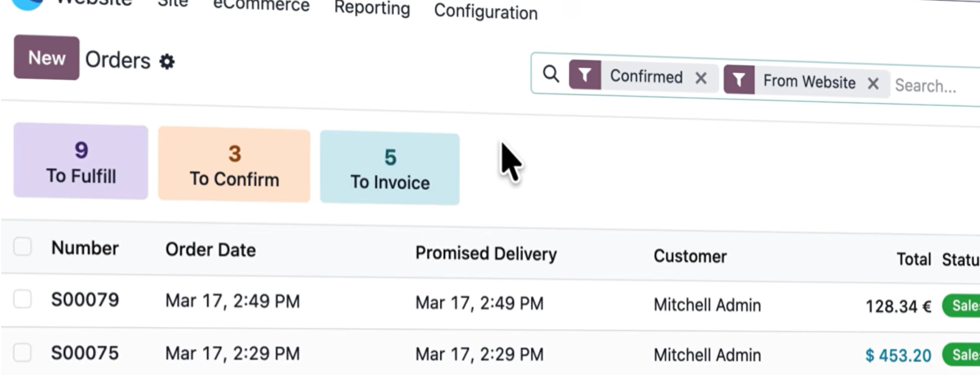Click the Orders page title
The height and width of the screenshot is (375, 980).
pyautogui.click(x=118, y=60)
